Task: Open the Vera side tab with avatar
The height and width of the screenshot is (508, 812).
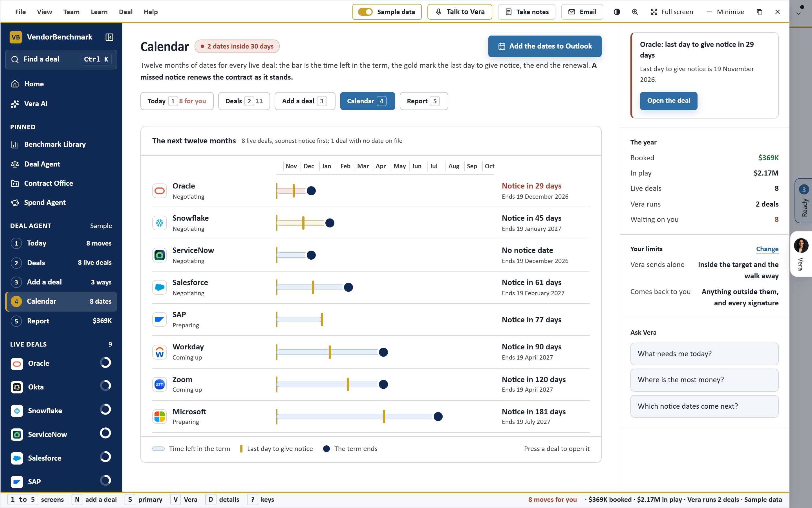Action: (x=801, y=254)
